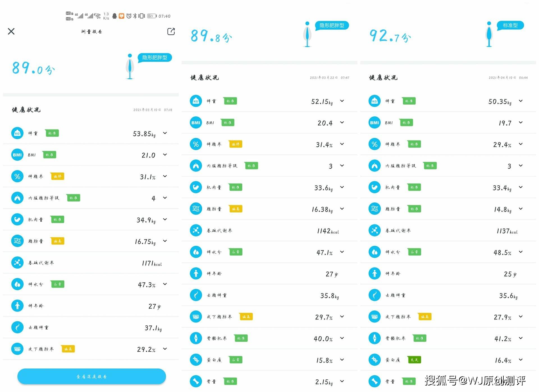Tap the basal metabolism icon beside 1171kcal
Viewport: 539px width, 392px height.
17,263
